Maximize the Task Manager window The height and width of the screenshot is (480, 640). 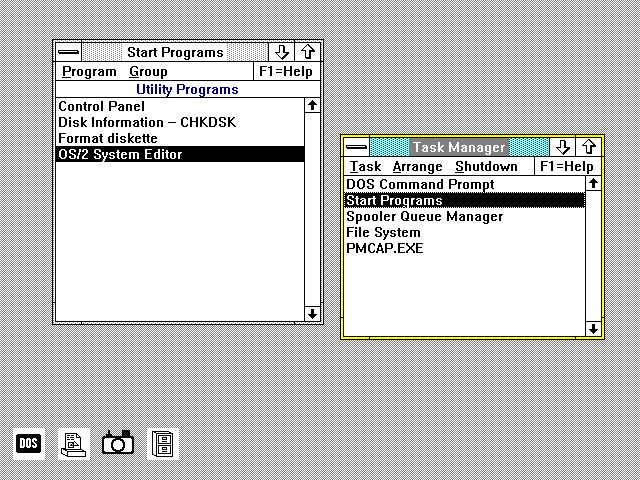click(x=590, y=147)
